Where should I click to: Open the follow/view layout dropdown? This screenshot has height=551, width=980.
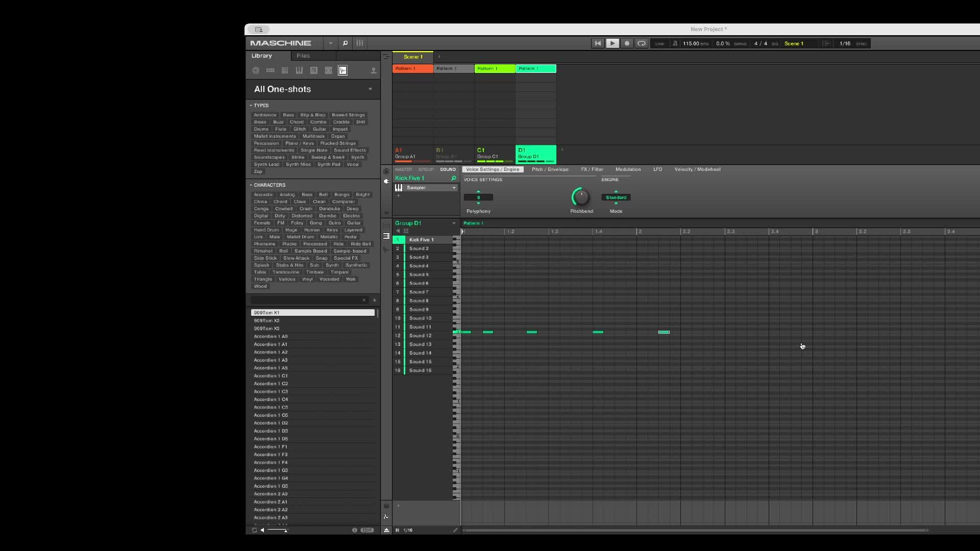point(826,43)
